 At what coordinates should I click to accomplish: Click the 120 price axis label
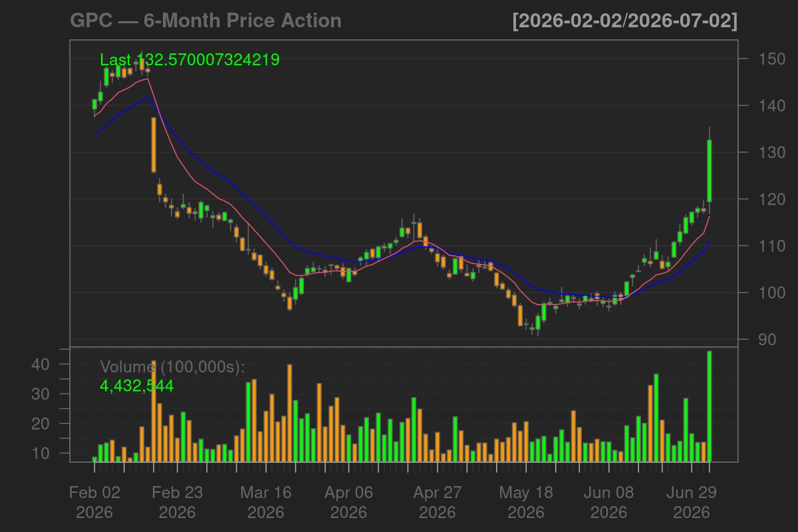click(771, 199)
